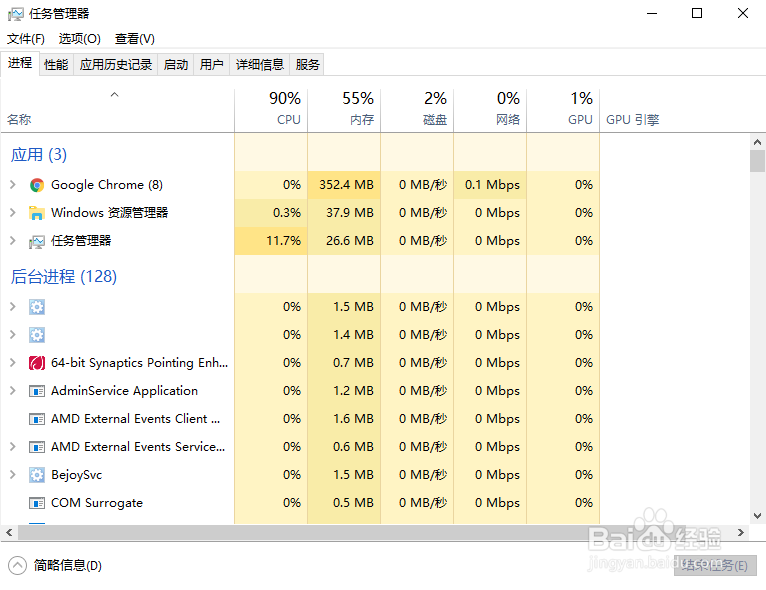
Task: Open the 查看(V) menu
Action: (135, 39)
